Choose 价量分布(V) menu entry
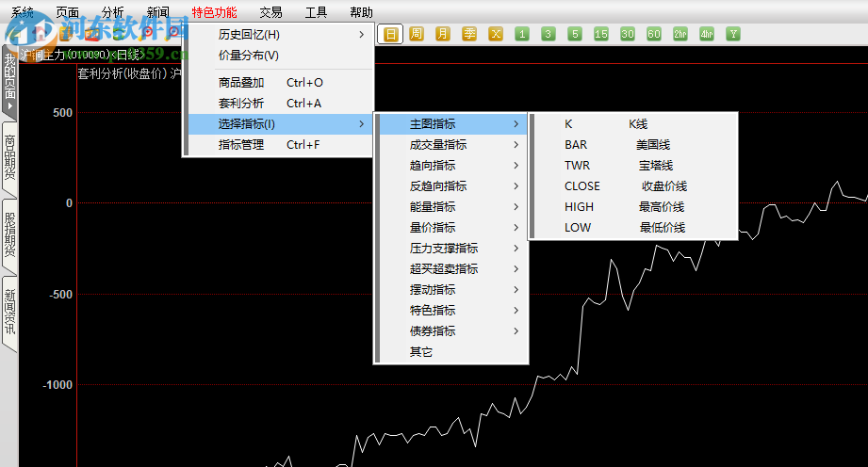The image size is (868, 467). (x=280, y=56)
